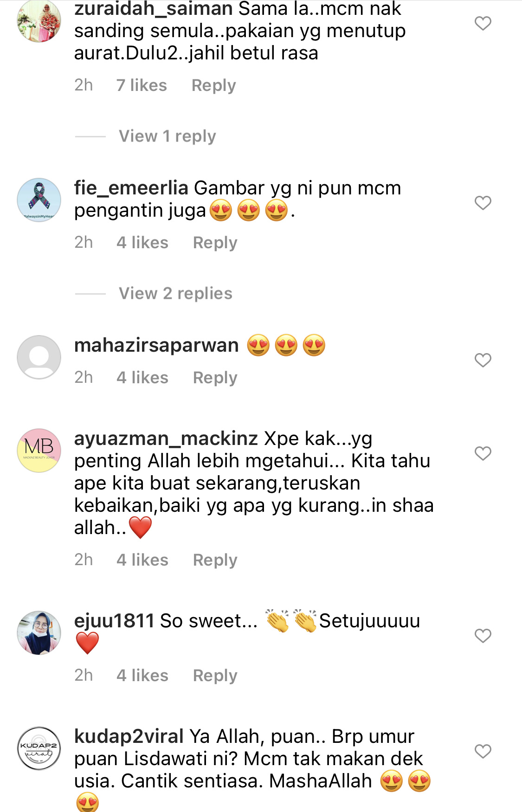The width and height of the screenshot is (522, 812).
Task: Expand View 1 reply thread
Action: tap(167, 136)
